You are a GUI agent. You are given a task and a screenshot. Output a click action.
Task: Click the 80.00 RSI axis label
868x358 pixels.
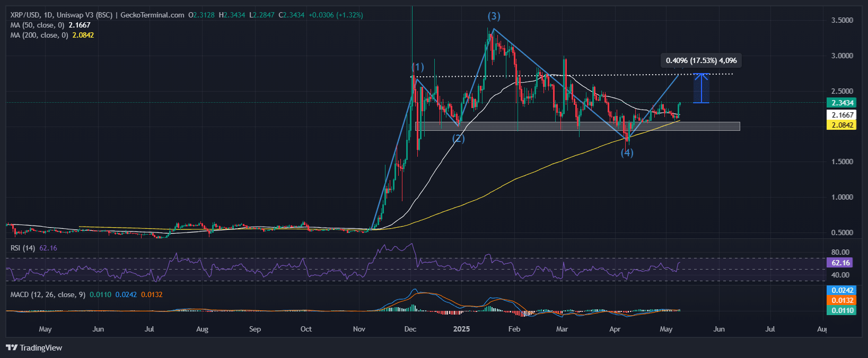tap(840, 252)
